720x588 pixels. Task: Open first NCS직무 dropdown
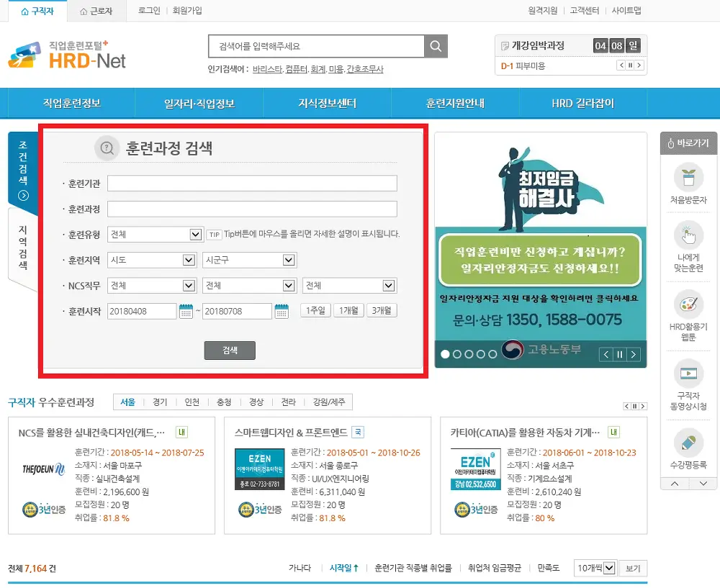click(152, 286)
